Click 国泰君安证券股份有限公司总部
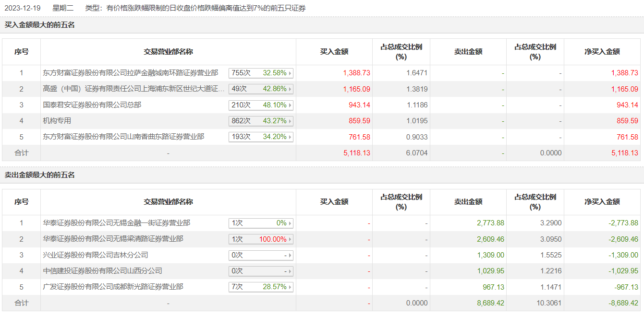The height and width of the screenshot is (316, 644). click(92, 105)
